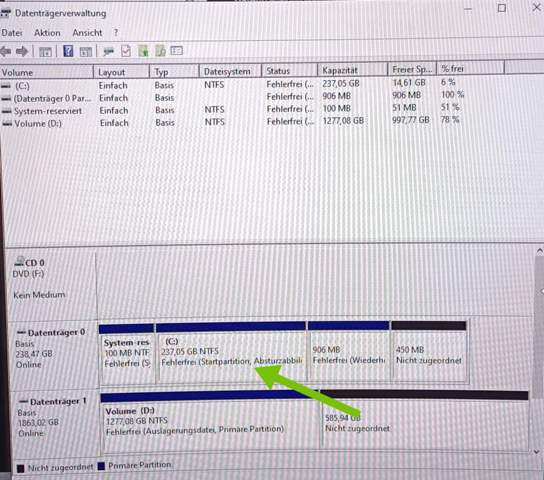Click the back arrow toolbar icon
Image resolution: width=544 pixels, height=480 pixels.
coord(6,51)
